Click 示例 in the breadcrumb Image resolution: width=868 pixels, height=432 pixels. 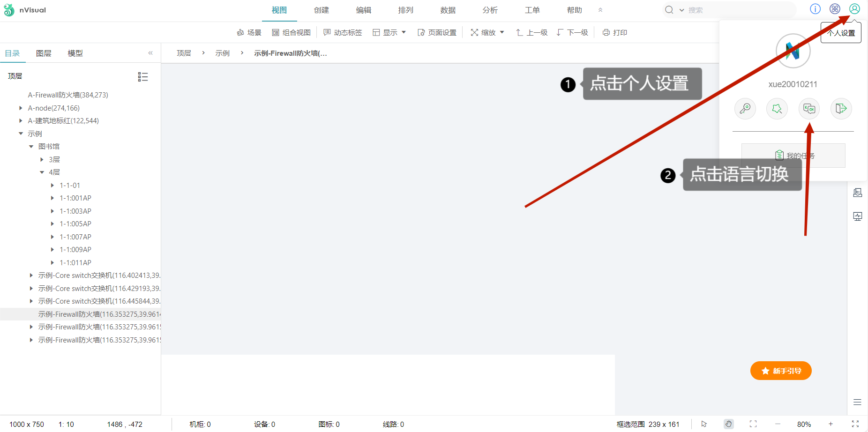tap(223, 53)
